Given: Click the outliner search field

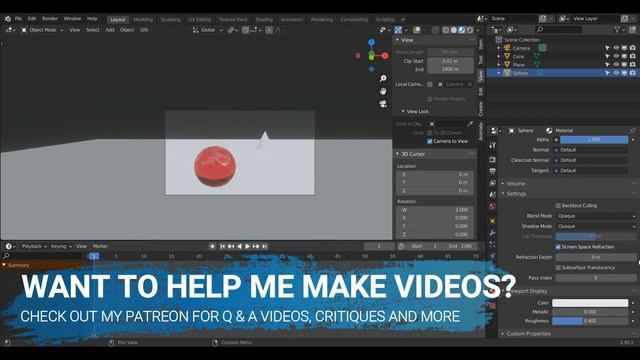Looking at the screenshot, I should click(559, 29).
